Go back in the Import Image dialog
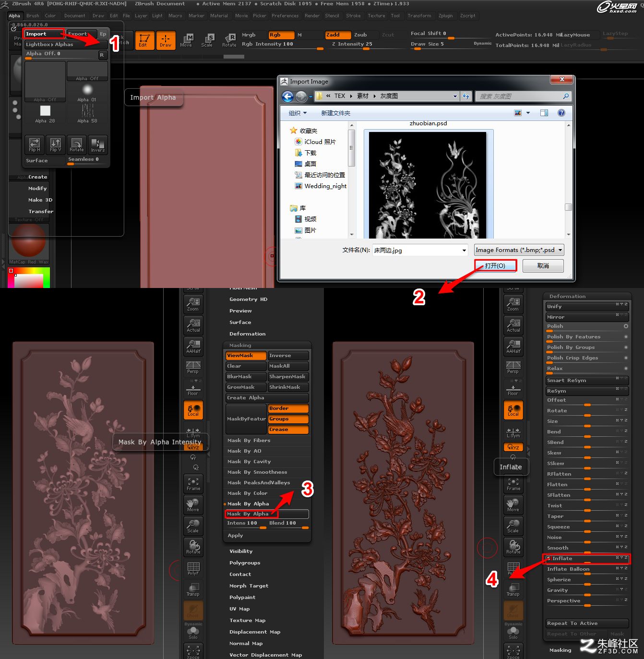This screenshot has height=659, width=644. point(287,96)
